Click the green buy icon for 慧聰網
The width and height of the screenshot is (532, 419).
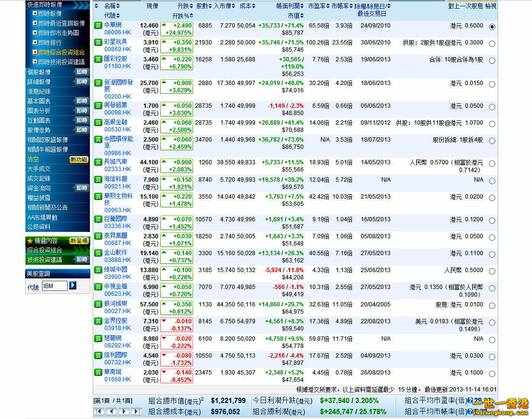[98, 338]
